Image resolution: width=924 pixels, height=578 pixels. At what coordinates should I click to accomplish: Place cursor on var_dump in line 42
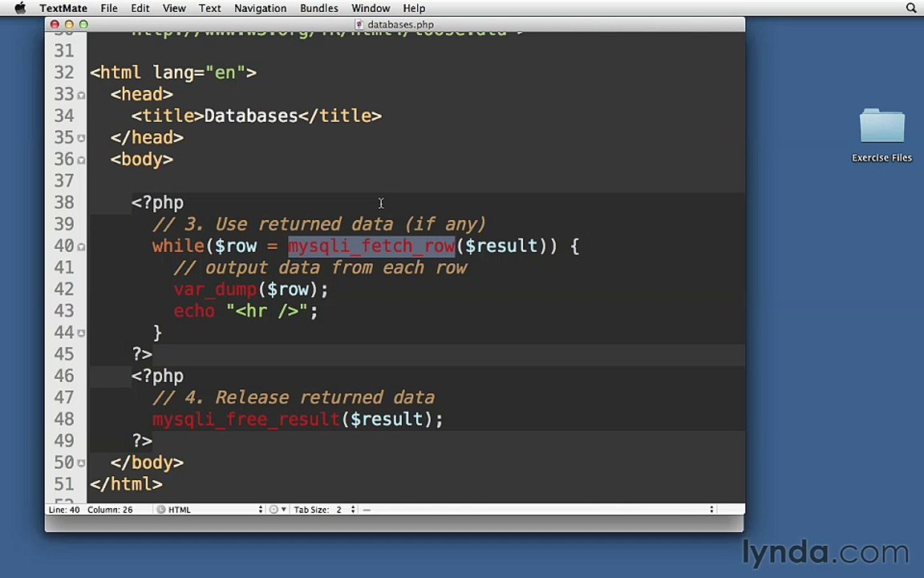[x=215, y=289]
